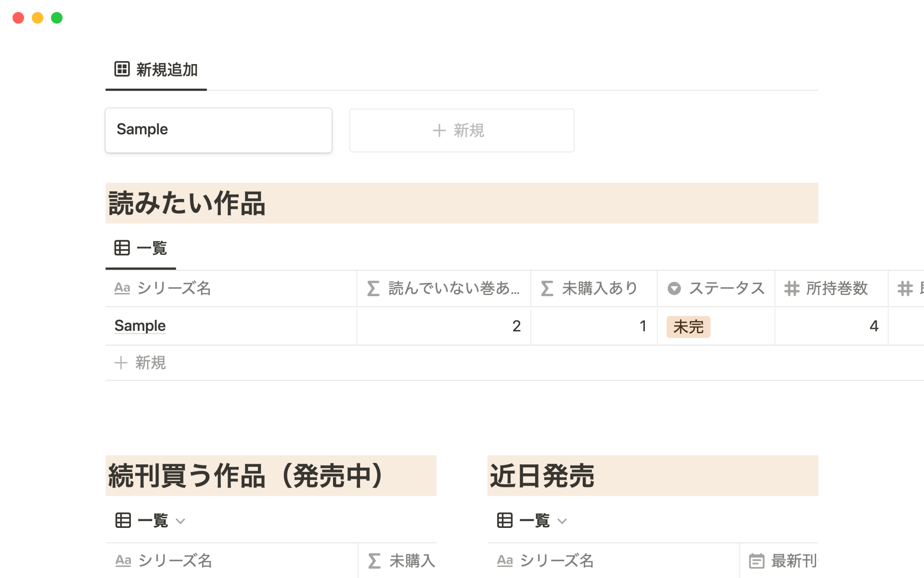Screen dimensions: 924x578
Task: Click the table icon under 続刊買う作品（発売中）
Action: (x=123, y=520)
